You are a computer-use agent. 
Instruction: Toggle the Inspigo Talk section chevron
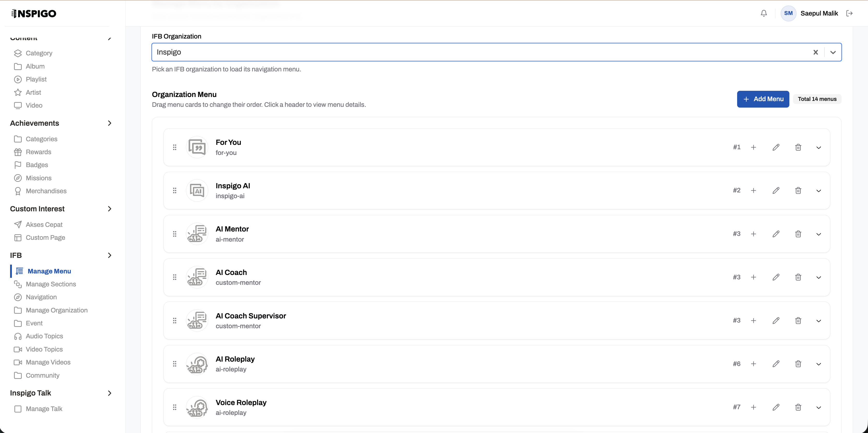click(x=109, y=393)
